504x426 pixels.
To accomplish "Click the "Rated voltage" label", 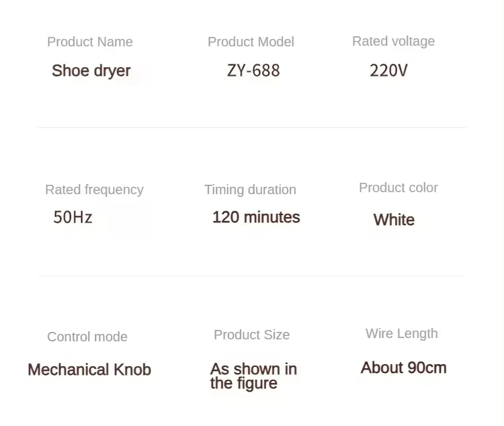I will (x=393, y=41).
